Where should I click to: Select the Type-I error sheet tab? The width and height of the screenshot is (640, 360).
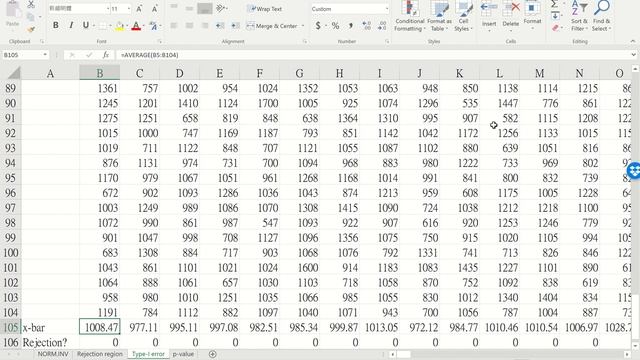coord(148,354)
